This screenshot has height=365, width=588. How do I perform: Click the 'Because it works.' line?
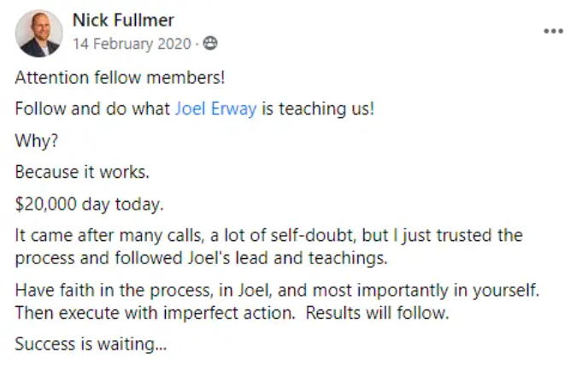pyautogui.click(x=82, y=172)
